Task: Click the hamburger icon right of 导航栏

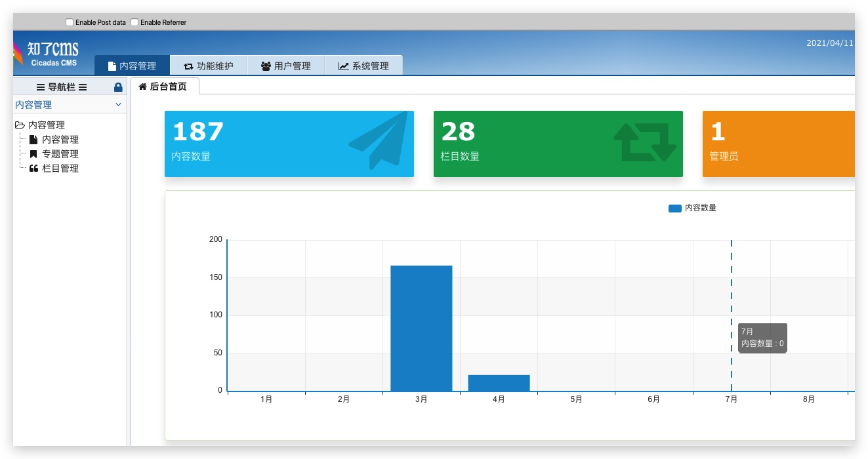Action: 83,87
